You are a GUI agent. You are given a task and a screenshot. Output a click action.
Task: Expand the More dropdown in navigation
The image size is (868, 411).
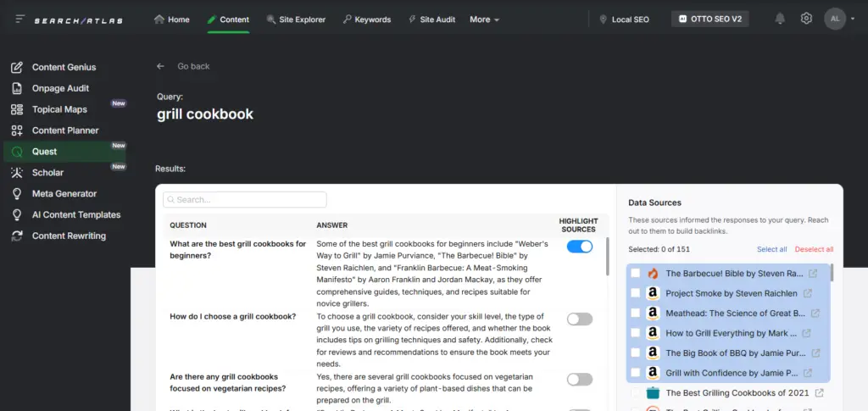pos(484,19)
